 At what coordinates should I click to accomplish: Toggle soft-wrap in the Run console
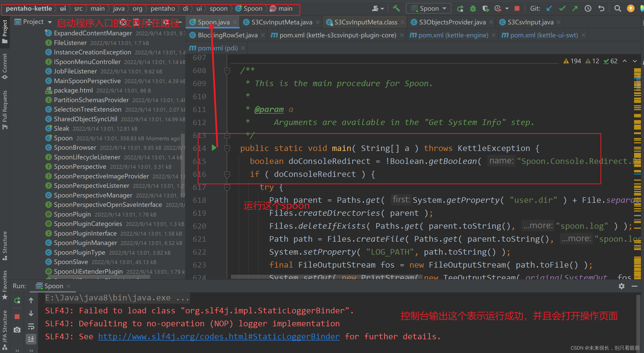pyautogui.click(x=31, y=327)
